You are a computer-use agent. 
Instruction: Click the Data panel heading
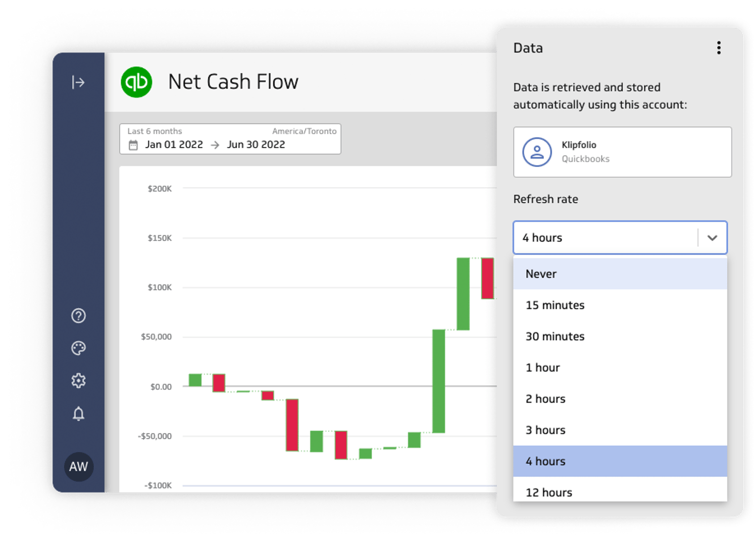tap(528, 48)
